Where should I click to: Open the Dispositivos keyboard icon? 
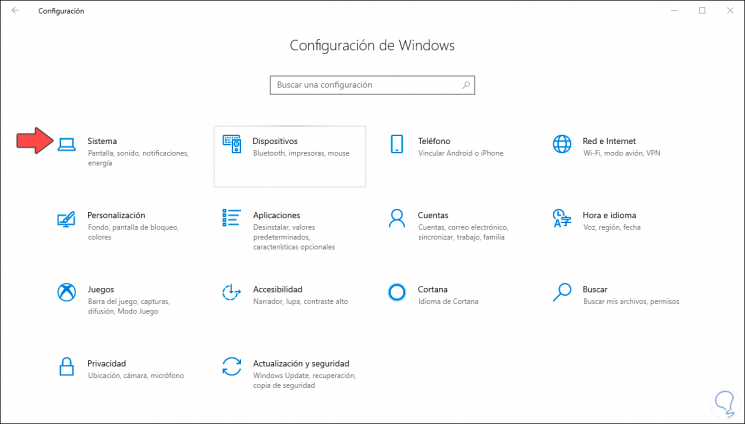232,144
